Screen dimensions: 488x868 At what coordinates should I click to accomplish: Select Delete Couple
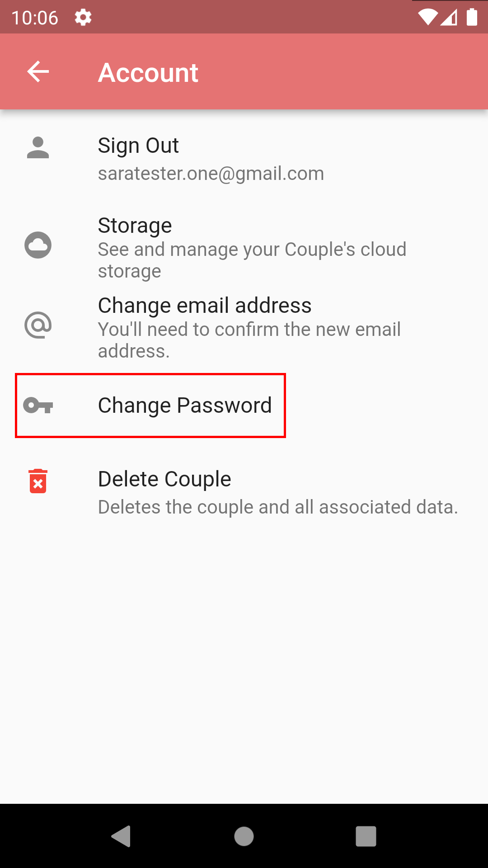(164, 479)
